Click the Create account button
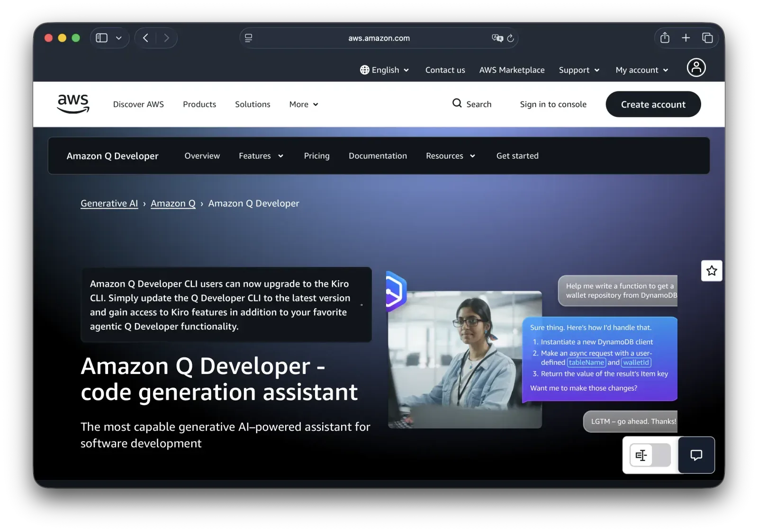 click(x=653, y=104)
